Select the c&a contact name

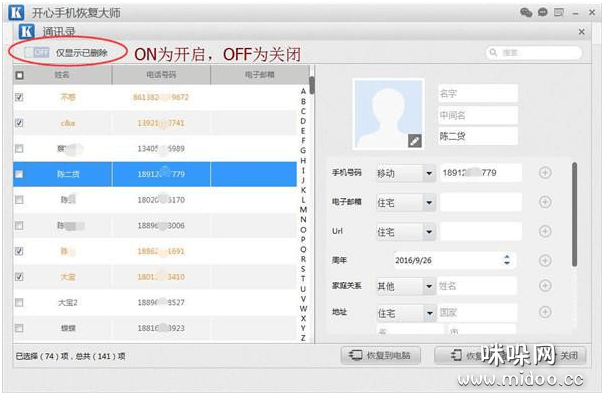click(68, 123)
